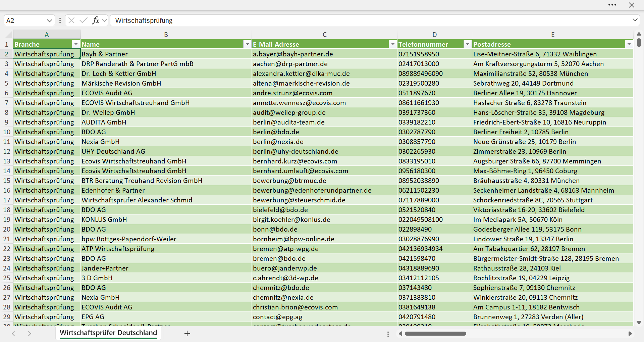This screenshot has width=644, height=342.
Task: Select cell with Bayh & Partner
Action: point(166,54)
